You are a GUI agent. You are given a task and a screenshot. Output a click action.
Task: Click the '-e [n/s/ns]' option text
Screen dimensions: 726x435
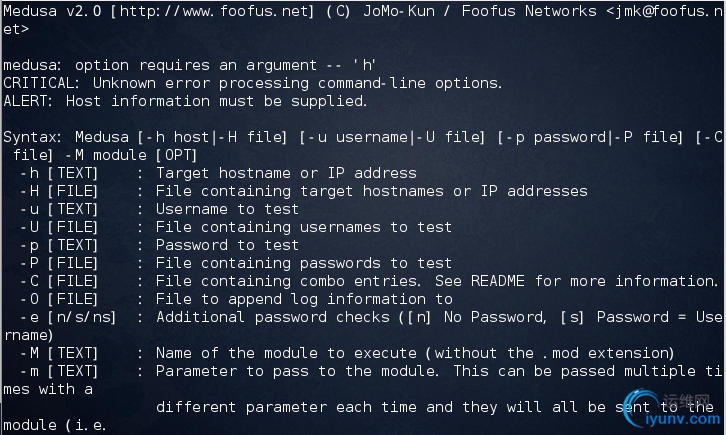coord(68,317)
